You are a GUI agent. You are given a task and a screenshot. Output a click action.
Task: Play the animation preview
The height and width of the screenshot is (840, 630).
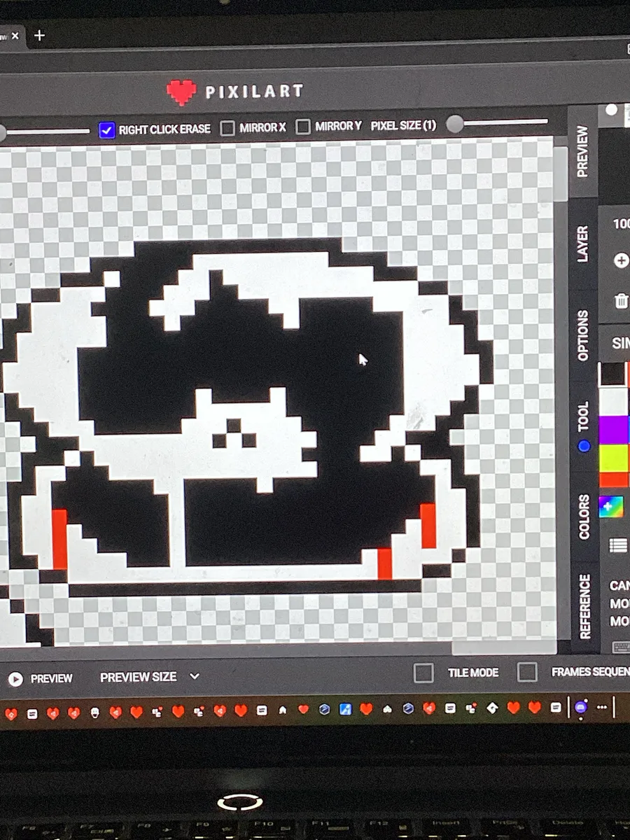15,679
